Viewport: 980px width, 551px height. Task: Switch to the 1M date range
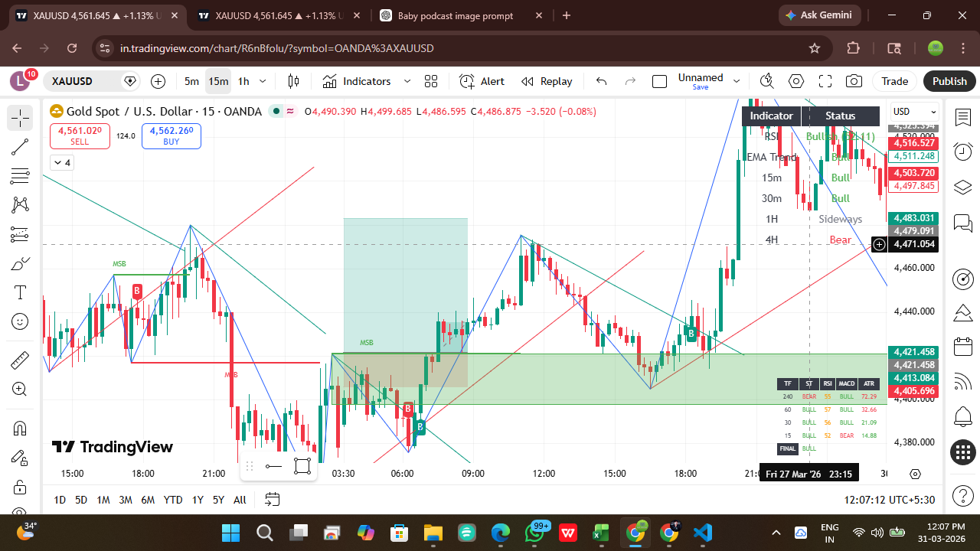pos(103,500)
